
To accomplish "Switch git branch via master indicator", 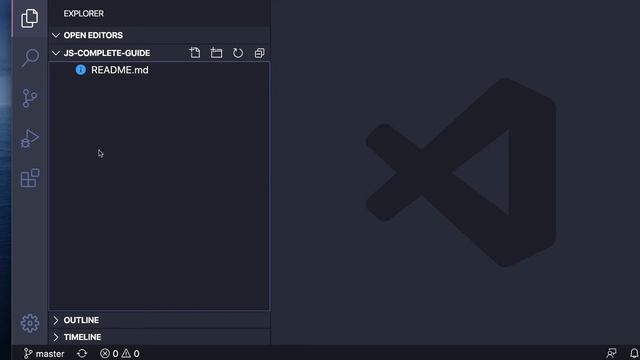I will tap(44, 353).
